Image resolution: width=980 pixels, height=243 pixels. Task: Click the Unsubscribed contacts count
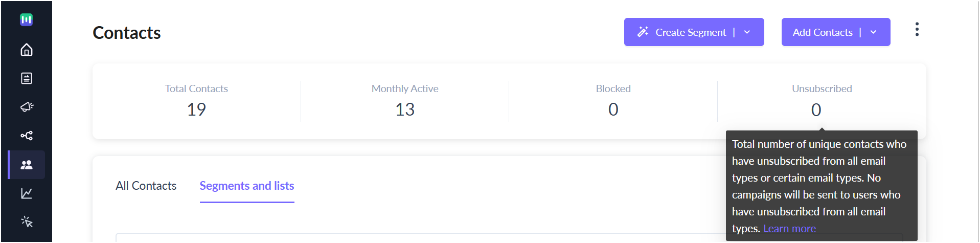816,109
